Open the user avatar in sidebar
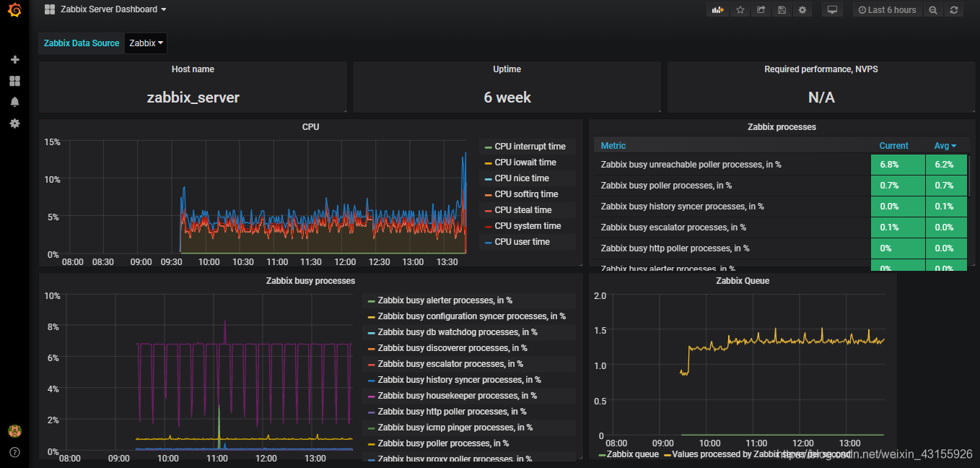This screenshot has width=980, height=468. click(x=14, y=431)
